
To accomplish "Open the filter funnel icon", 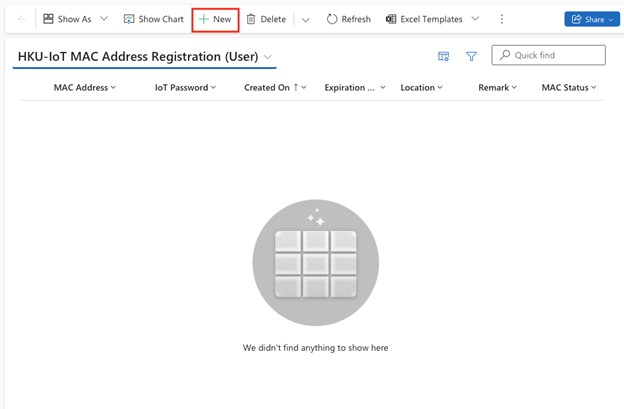I will pyautogui.click(x=471, y=56).
